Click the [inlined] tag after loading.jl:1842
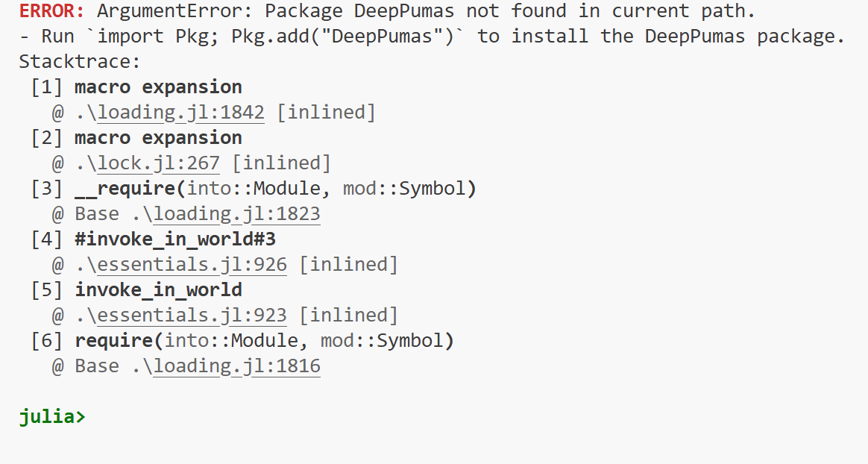 (x=326, y=113)
